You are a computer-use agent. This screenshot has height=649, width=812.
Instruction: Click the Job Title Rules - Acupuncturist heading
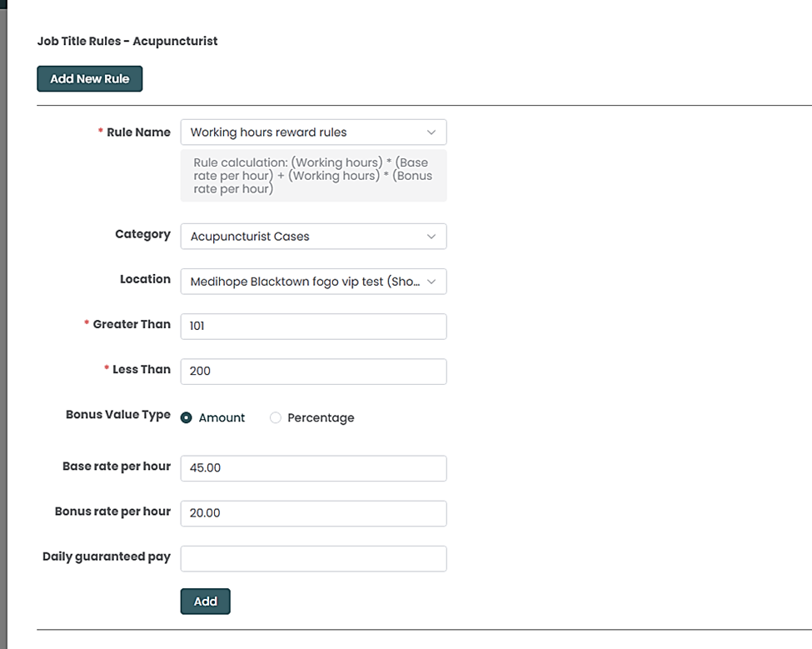point(127,41)
